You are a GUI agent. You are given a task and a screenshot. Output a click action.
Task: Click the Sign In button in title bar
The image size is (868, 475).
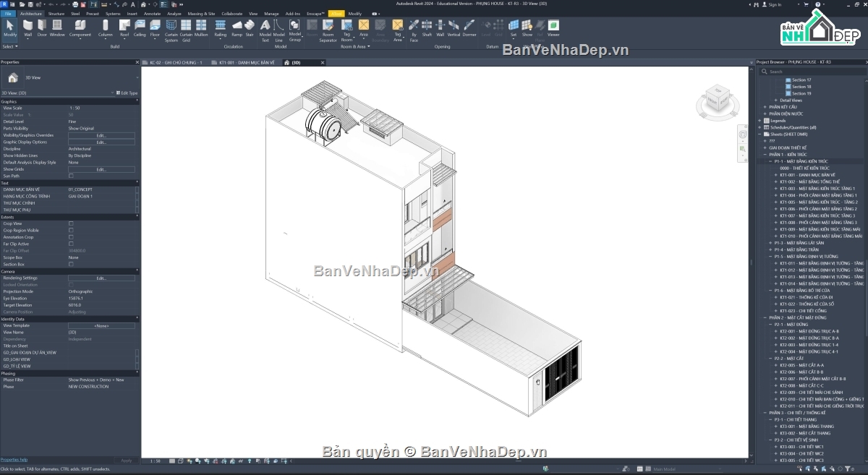pos(773,4)
